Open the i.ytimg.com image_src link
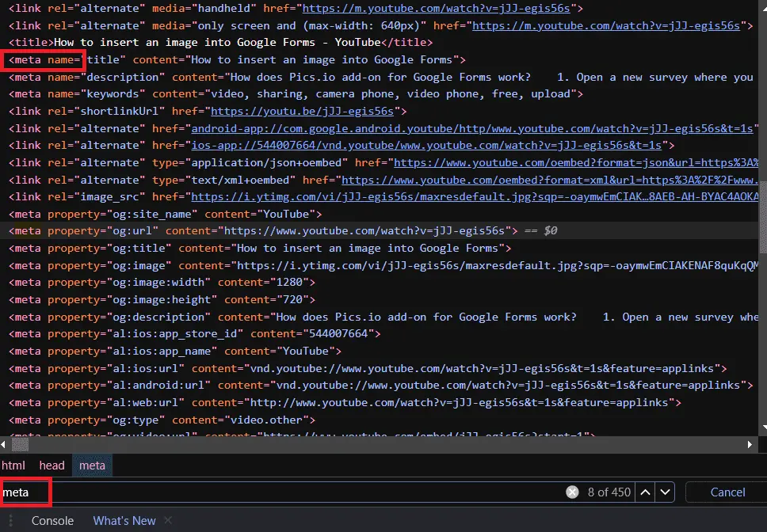Screen dimensions: 767x532 (x=475, y=197)
